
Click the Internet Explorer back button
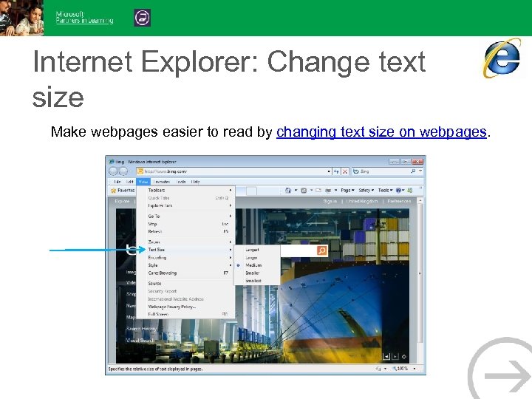113,171
